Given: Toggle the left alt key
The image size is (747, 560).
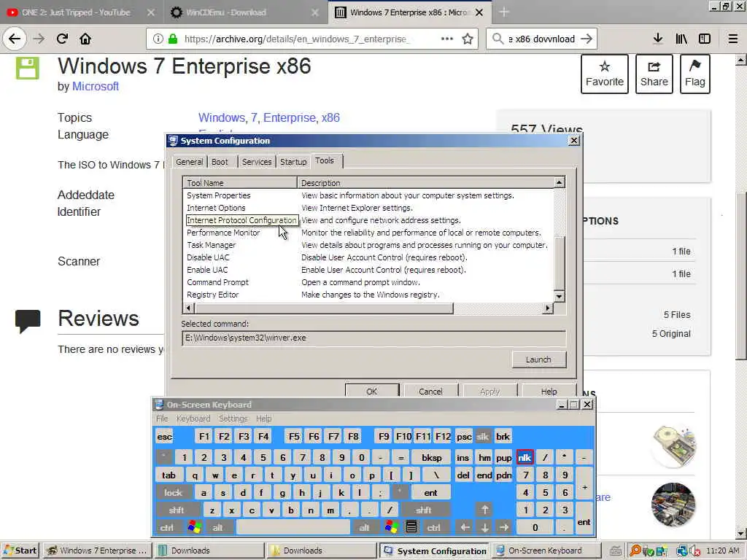Looking at the screenshot, I should pos(217,528).
